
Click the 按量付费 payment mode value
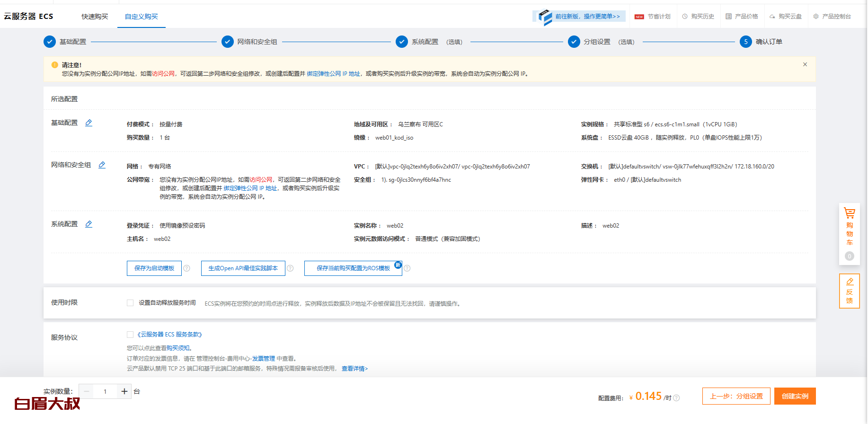[x=171, y=124]
